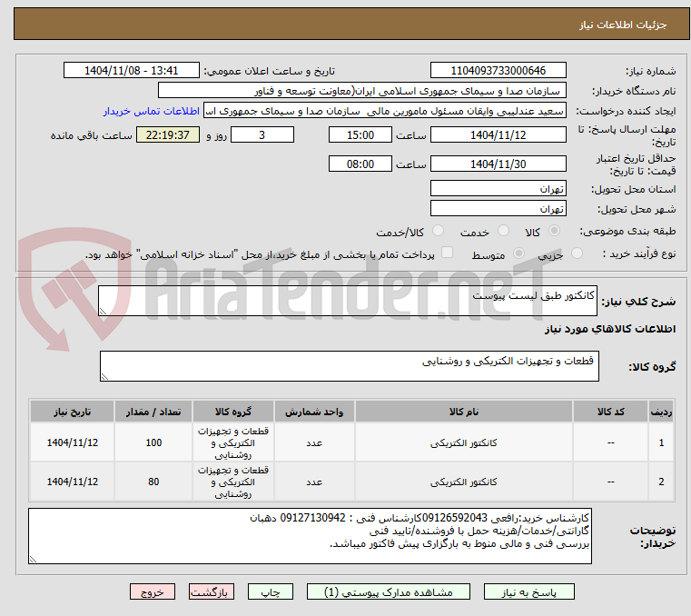Click the resize handle of description box
Image resolution: width=691 pixels, height=616 pixels.
pyautogui.click(x=104, y=312)
